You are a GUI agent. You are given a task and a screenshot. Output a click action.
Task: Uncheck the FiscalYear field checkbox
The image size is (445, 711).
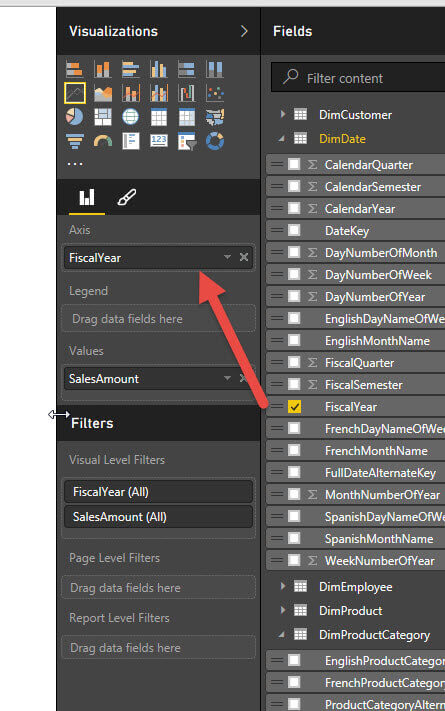(x=294, y=406)
